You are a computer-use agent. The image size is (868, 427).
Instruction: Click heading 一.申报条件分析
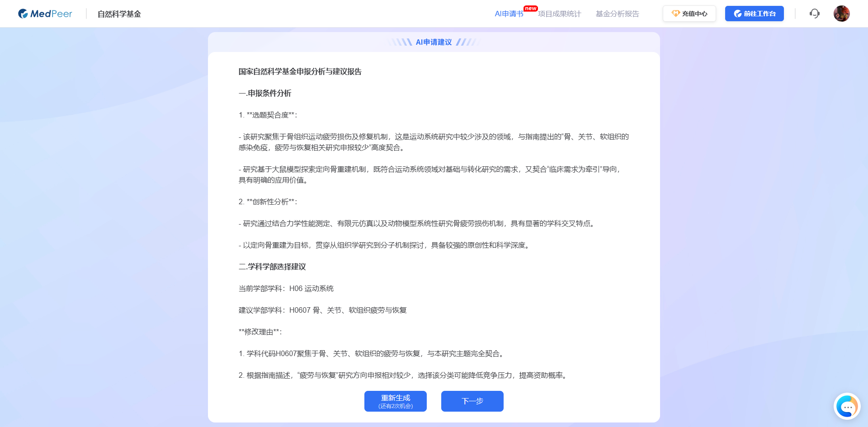click(x=265, y=93)
